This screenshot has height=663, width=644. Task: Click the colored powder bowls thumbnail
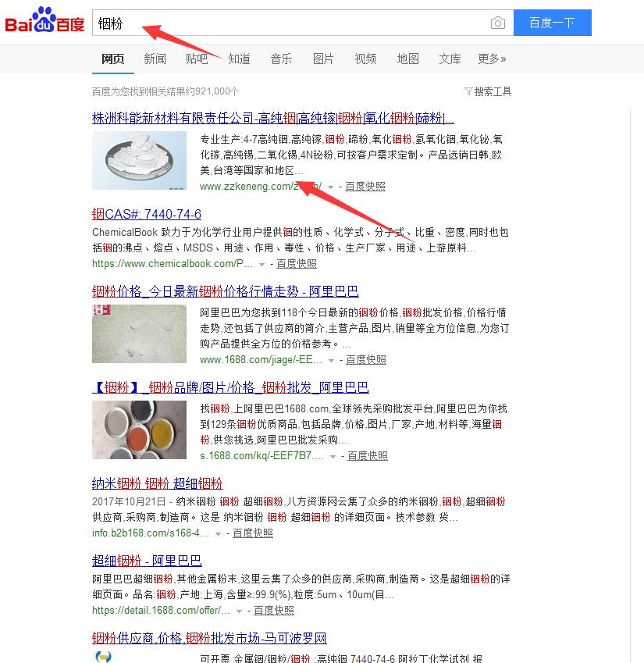pos(140,430)
